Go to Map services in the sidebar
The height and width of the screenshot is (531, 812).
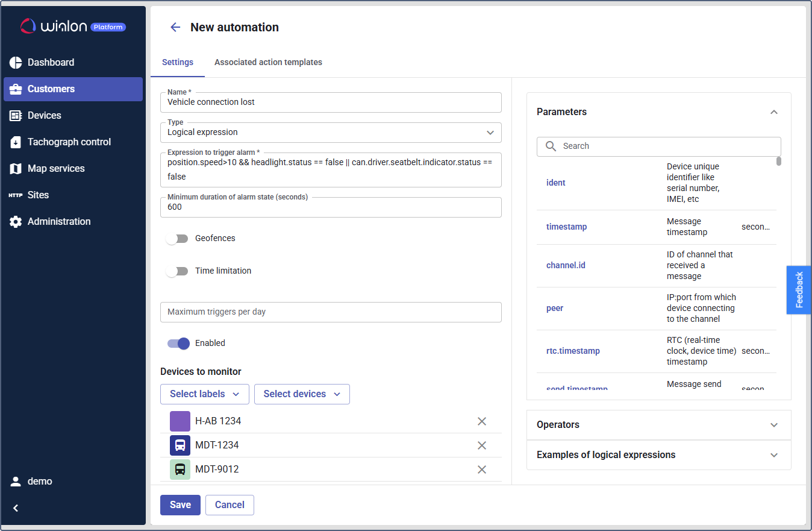point(55,169)
